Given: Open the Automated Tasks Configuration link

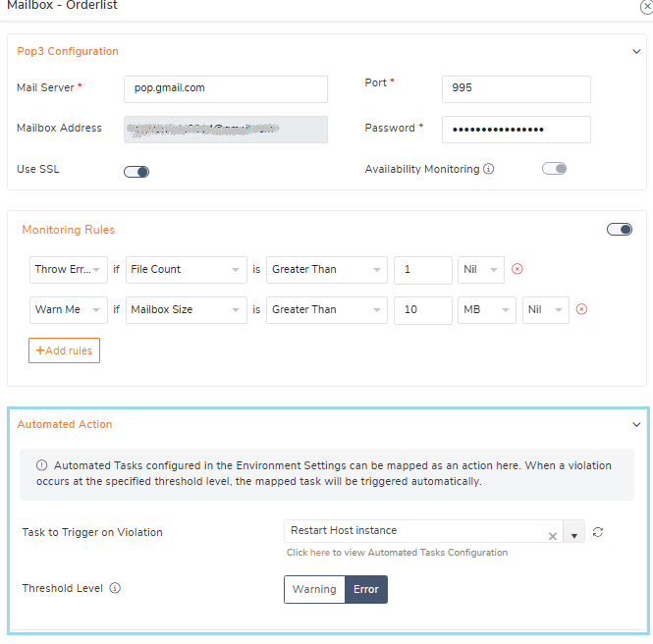Looking at the screenshot, I should pos(320,553).
